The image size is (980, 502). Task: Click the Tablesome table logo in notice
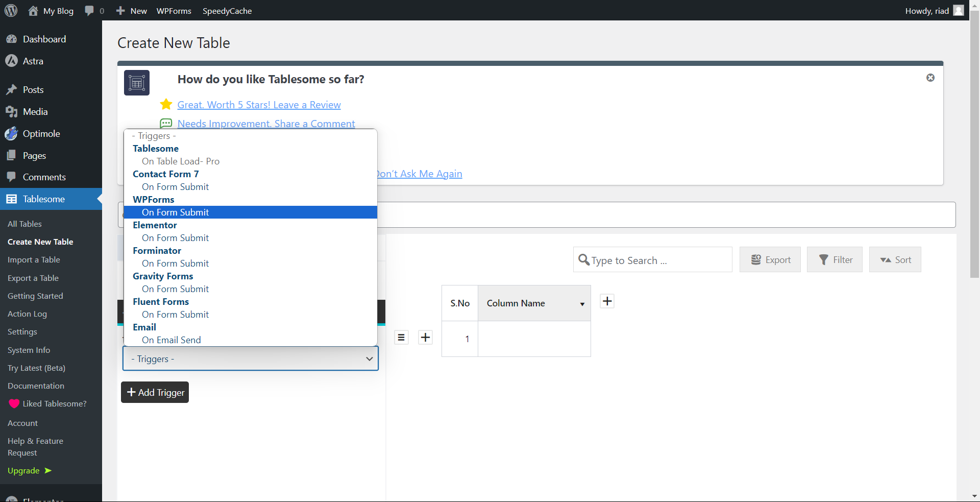[137, 83]
